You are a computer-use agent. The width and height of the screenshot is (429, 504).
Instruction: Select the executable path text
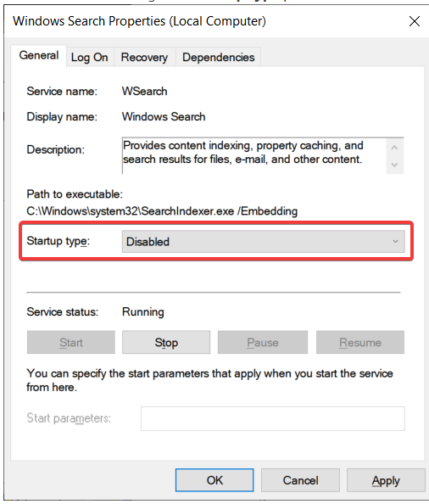tap(162, 211)
